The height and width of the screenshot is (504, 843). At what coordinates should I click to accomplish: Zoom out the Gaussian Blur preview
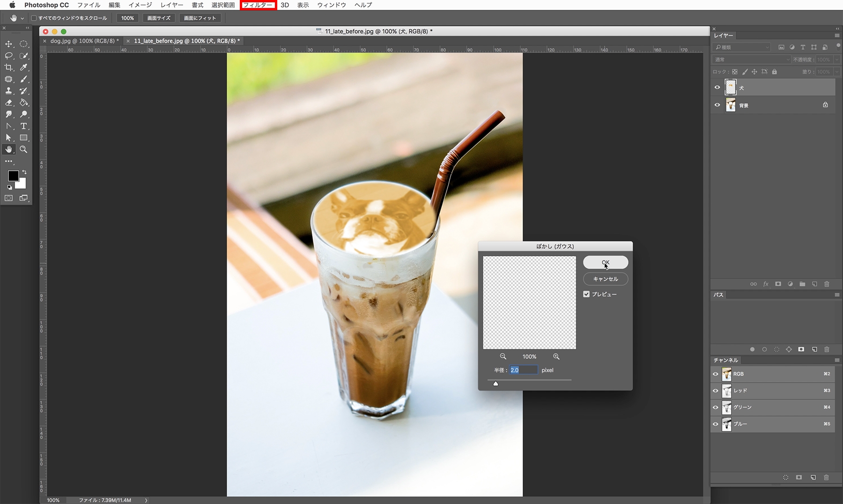pyautogui.click(x=503, y=356)
